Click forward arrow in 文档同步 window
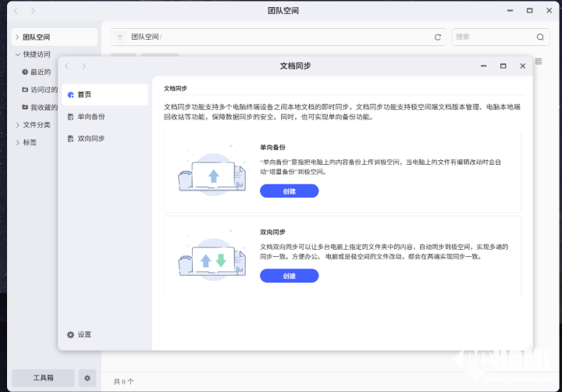The width and height of the screenshot is (562, 392). (x=84, y=66)
